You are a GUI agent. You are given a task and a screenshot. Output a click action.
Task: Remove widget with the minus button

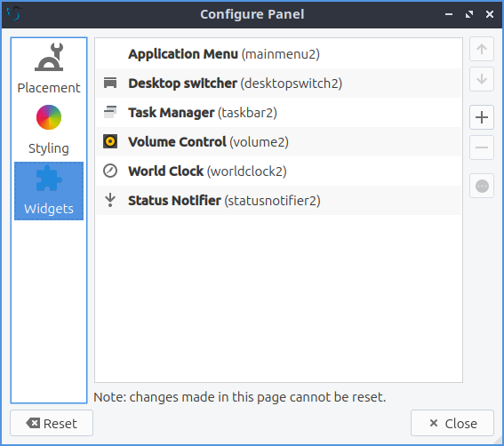[x=482, y=147]
